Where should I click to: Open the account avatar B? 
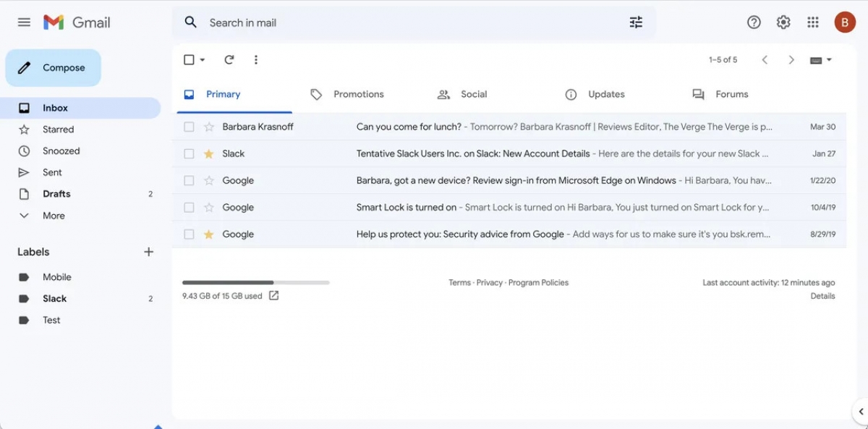tap(845, 22)
